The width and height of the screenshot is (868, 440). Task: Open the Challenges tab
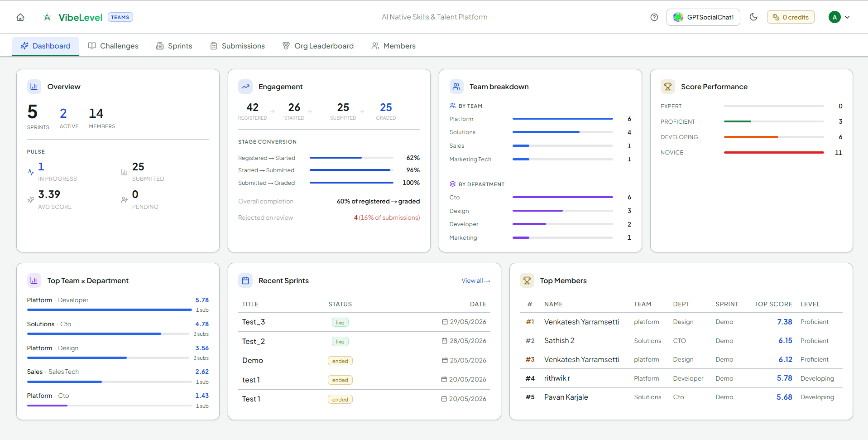(113, 46)
